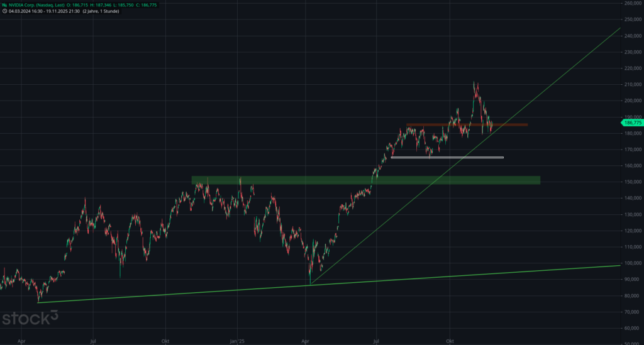The image size is (644, 345).
Task: Click the Jan '25 label on time axis
Action: point(237,340)
